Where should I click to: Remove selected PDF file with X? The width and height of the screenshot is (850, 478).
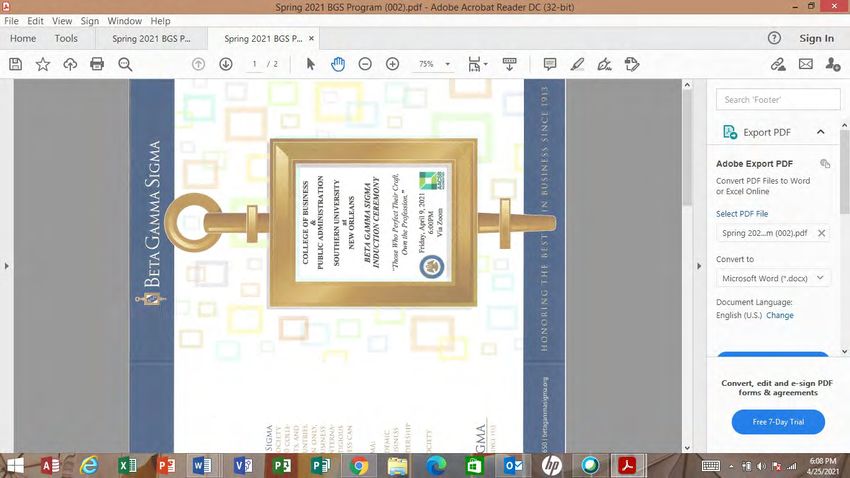tap(821, 233)
